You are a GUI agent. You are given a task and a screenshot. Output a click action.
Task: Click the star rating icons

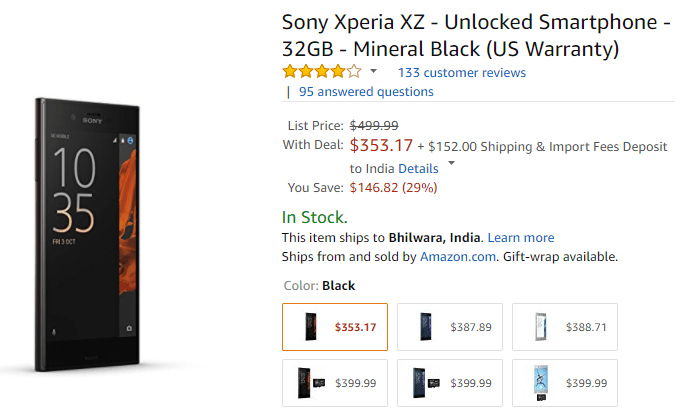(321, 72)
